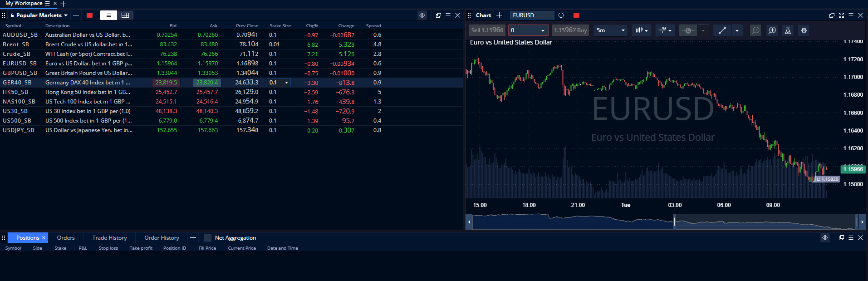Close the My Workspace tab
The height and width of the screenshot is (281, 868).
(x=55, y=3)
